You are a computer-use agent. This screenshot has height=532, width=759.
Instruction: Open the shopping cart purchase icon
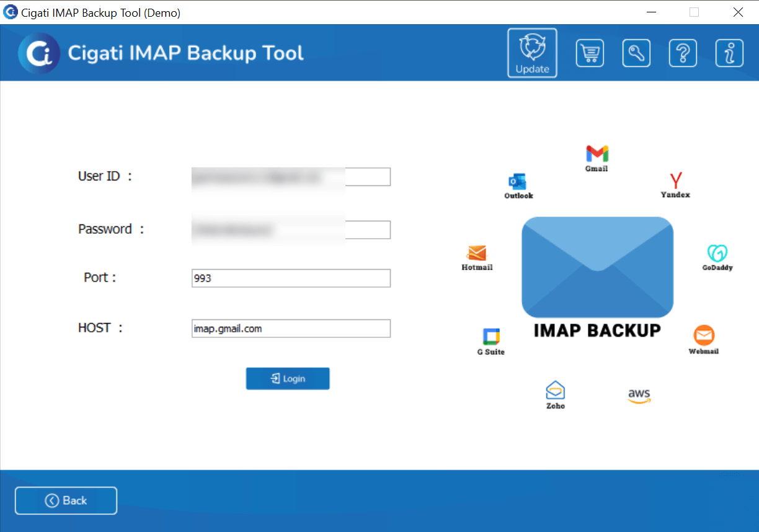[590, 53]
